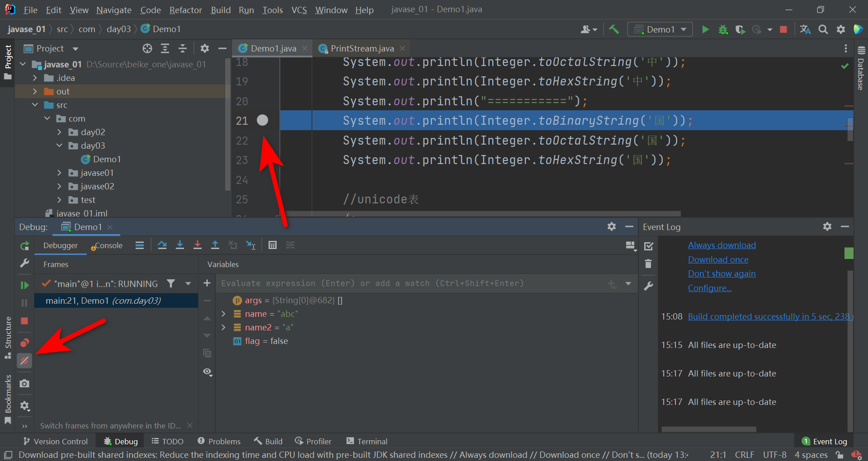Click Download once link
868x461 pixels.
tap(718, 259)
